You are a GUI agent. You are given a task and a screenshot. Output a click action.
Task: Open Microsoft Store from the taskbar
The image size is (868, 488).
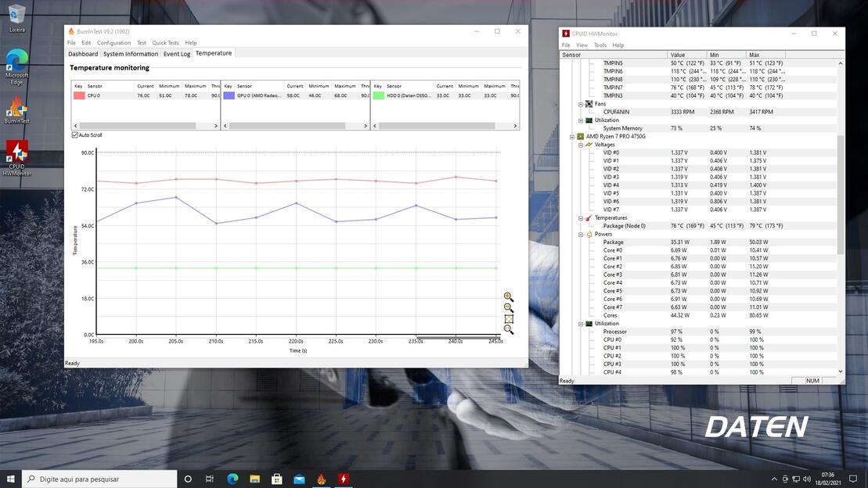pyautogui.click(x=277, y=479)
